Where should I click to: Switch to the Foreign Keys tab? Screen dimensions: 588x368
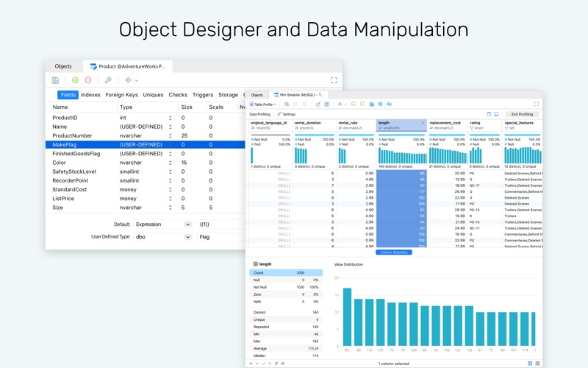pyautogui.click(x=121, y=95)
